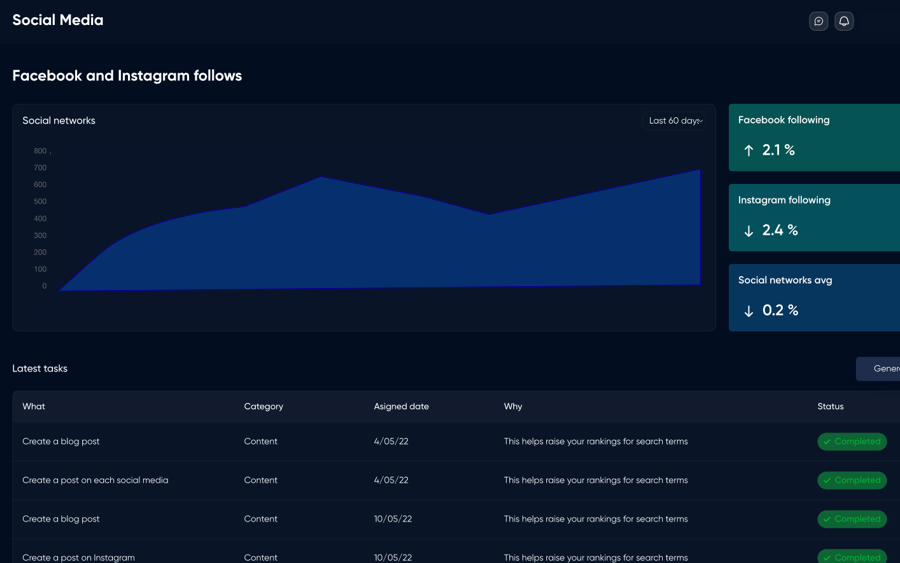Open the Social networks avg card
This screenshot has width=900, height=563.
point(814,297)
